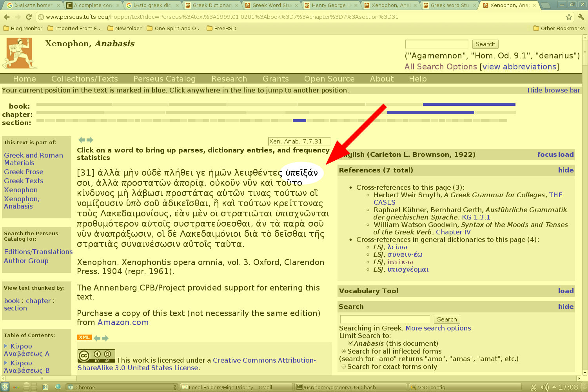Open the Other Bookmarks folder
588x392 pixels.
(559, 28)
